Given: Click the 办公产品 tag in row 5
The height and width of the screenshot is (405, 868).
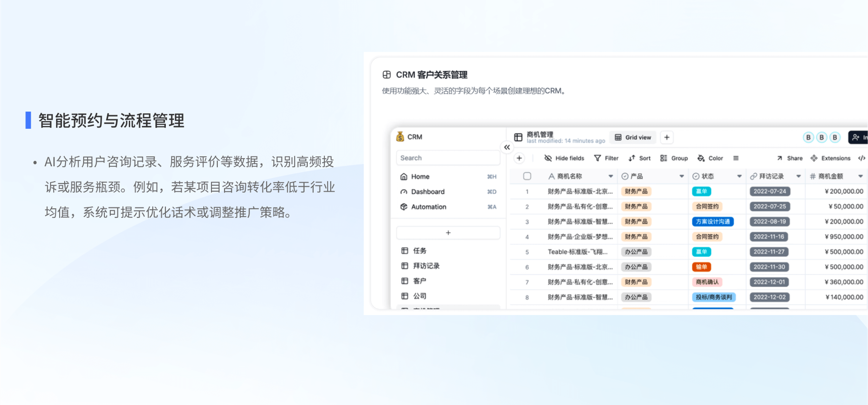Looking at the screenshot, I should tap(636, 252).
